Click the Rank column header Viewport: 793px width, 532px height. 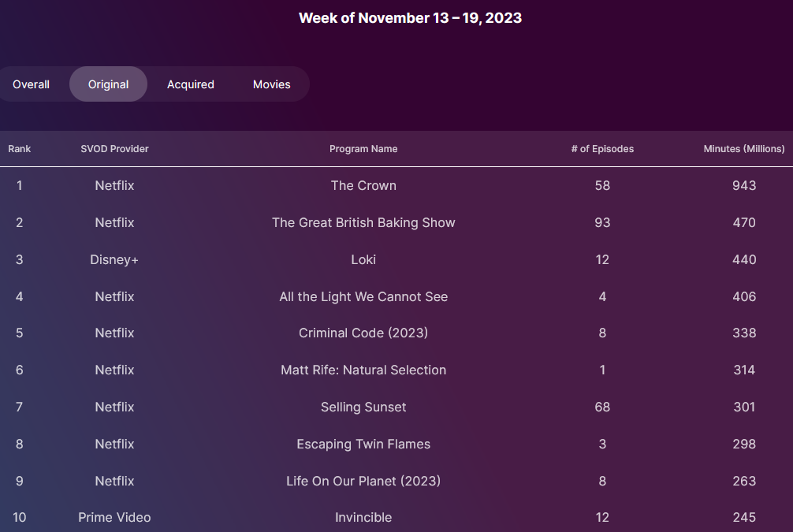(x=20, y=149)
